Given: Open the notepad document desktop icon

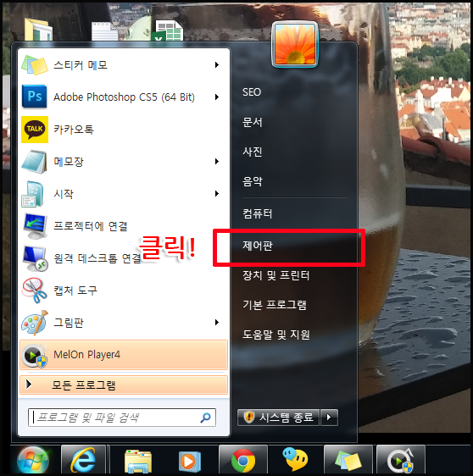Looking at the screenshot, I should (x=105, y=31).
